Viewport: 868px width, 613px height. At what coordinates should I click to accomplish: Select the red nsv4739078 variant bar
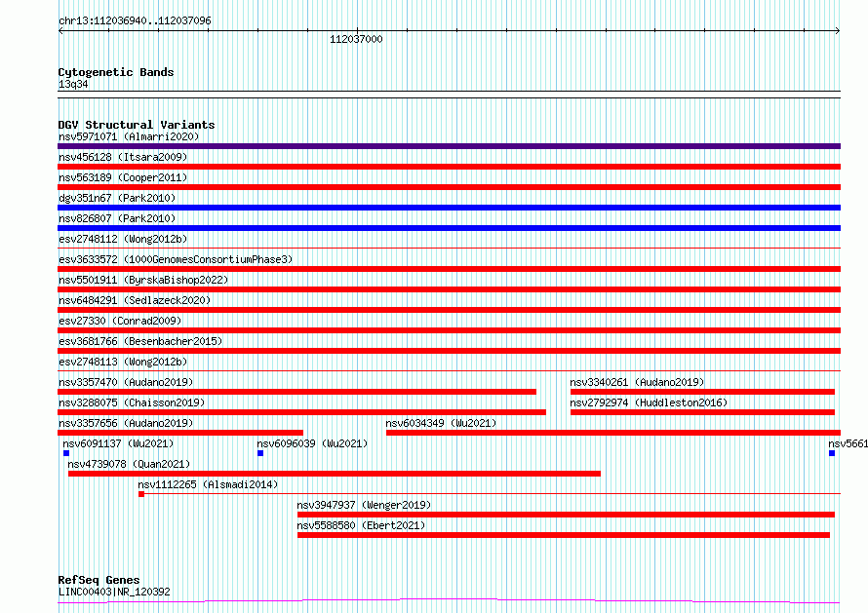click(x=335, y=474)
